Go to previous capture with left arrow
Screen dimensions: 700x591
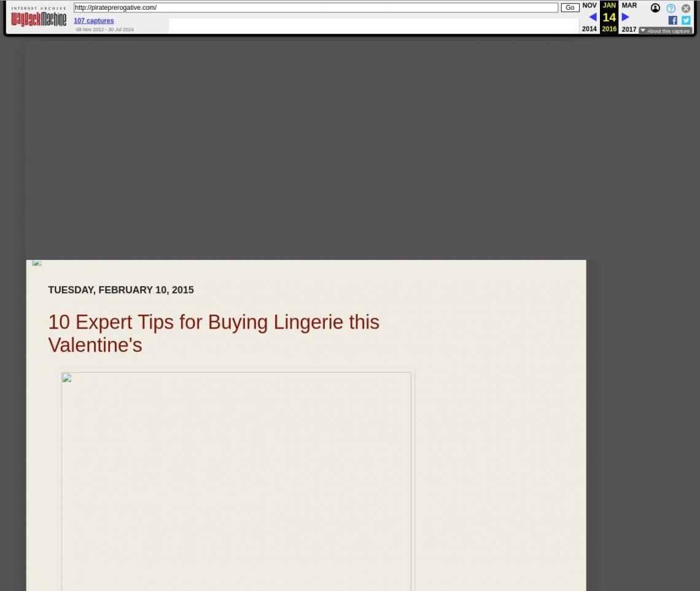point(592,17)
